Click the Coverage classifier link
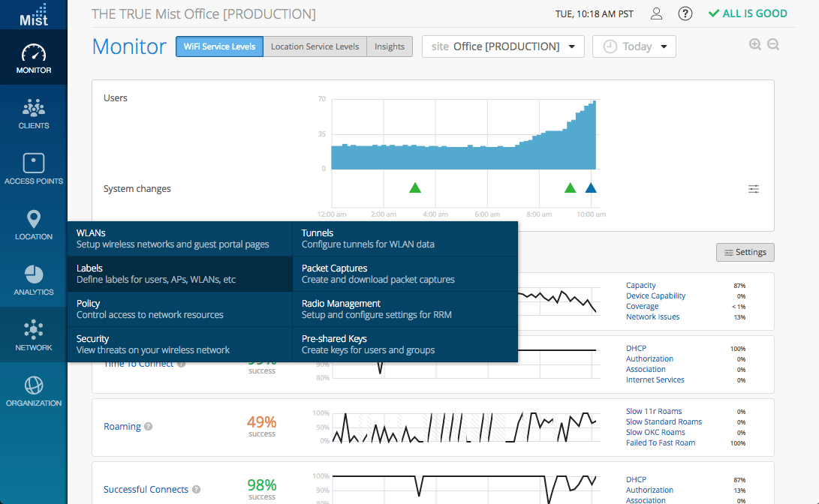Screen dimensions: 819x504 tap(642, 306)
